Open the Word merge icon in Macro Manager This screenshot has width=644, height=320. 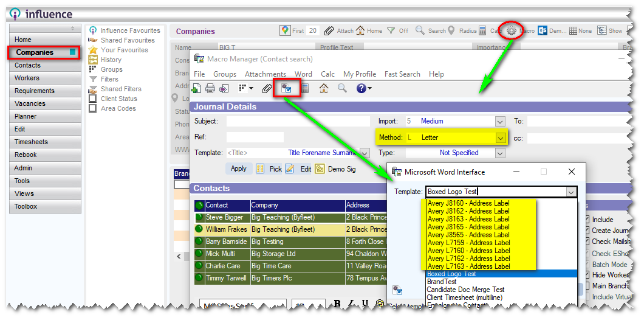click(x=286, y=88)
